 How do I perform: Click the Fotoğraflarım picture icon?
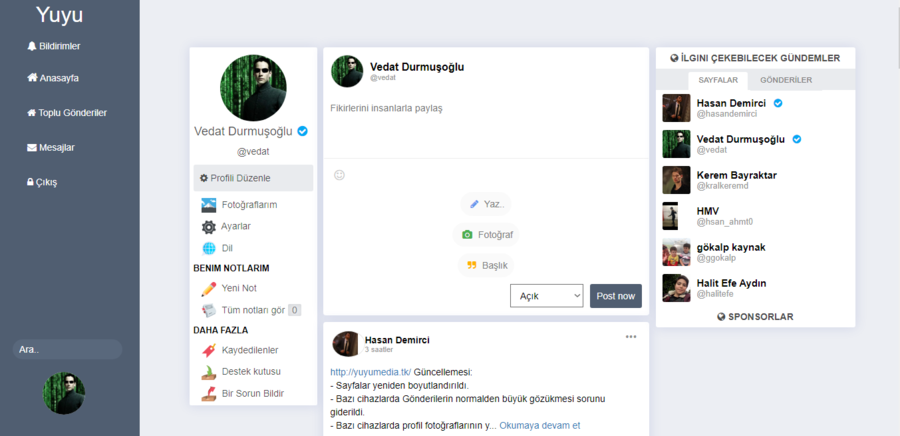pos(209,205)
